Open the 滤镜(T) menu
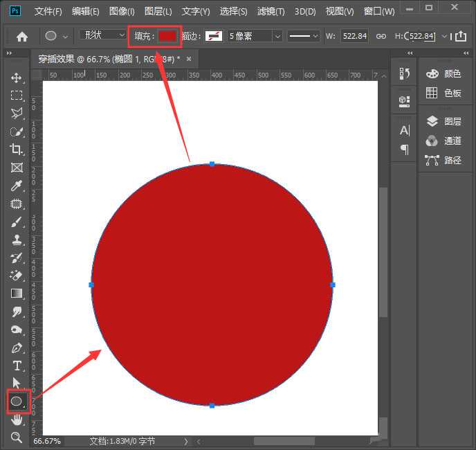This screenshot has height=450, width=476. (271, 12)
